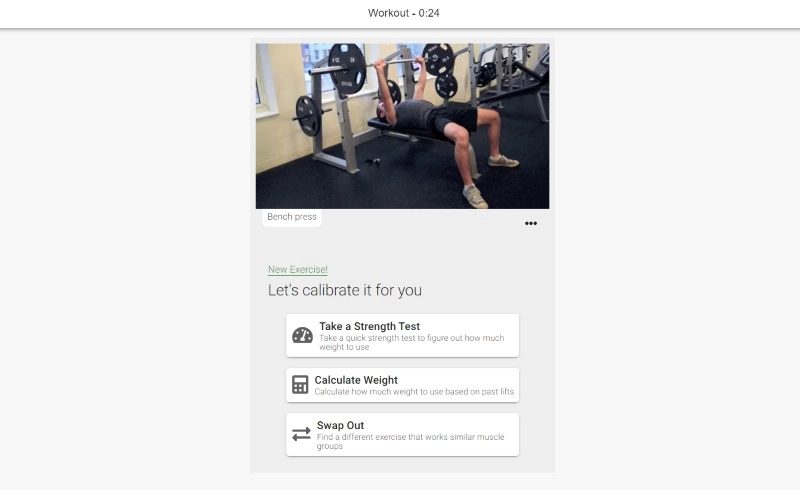The height and width of the screenshot is (490, 800).
Task: Click the strength test description text
Action: pyautogui.click(x=412, y=342)
